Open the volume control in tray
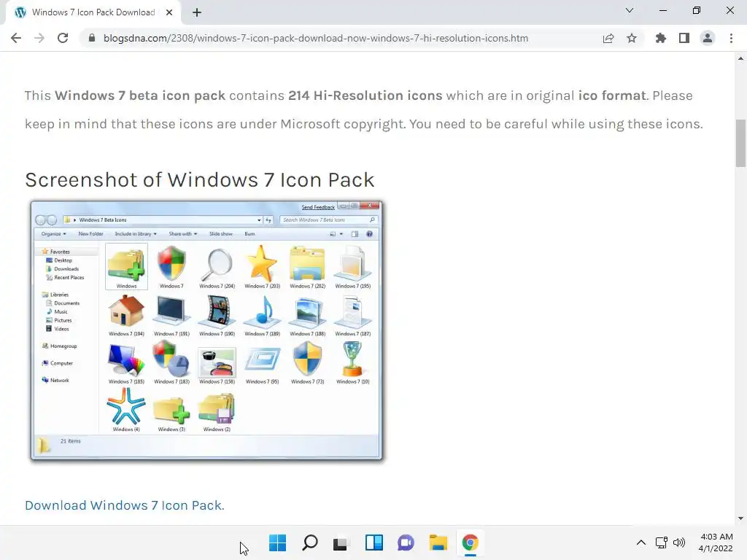The height and width of the screenshot is (560, 747). pyautogui.click(x=679, y=542)
